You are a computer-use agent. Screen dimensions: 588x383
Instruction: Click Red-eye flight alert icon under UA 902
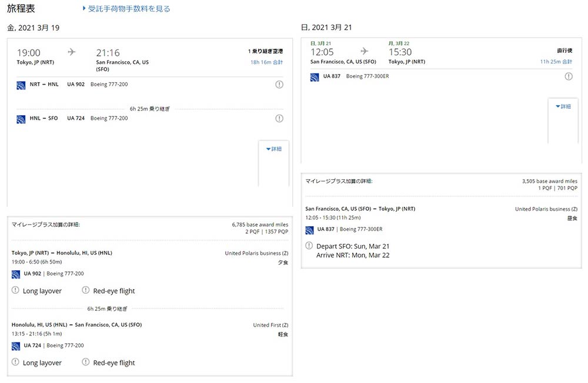[x=85, y=290]
